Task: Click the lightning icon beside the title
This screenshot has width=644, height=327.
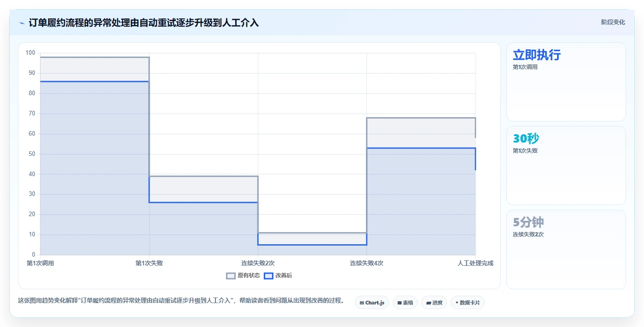Action: [x=22, y=23]
